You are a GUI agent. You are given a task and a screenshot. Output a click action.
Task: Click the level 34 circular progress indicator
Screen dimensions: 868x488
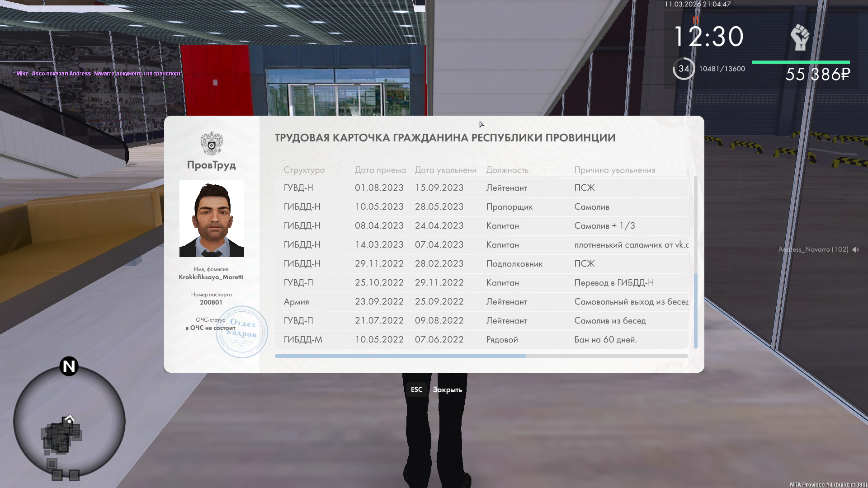684,69
